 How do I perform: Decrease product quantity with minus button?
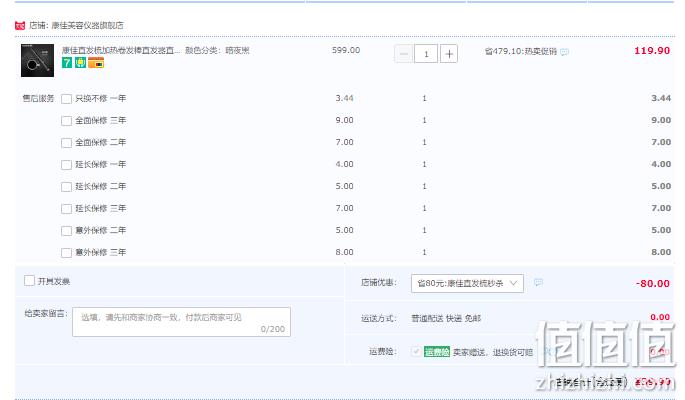point(404,54)
